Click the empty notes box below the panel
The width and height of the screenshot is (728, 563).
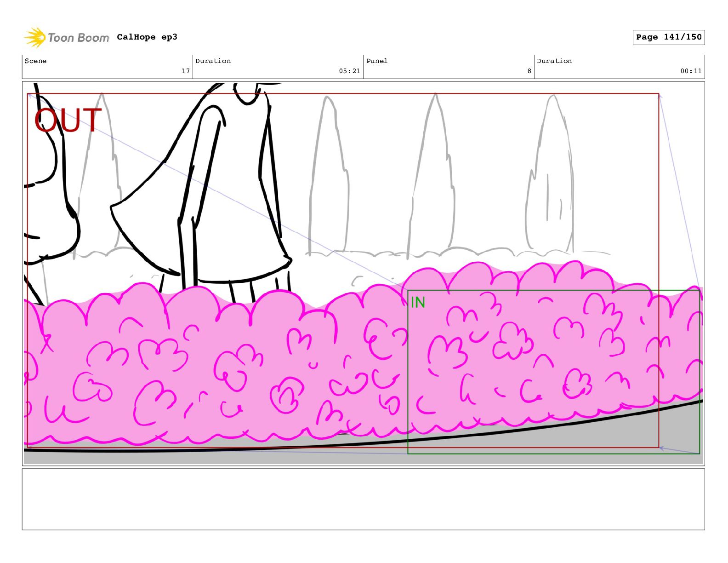[363, 499]
